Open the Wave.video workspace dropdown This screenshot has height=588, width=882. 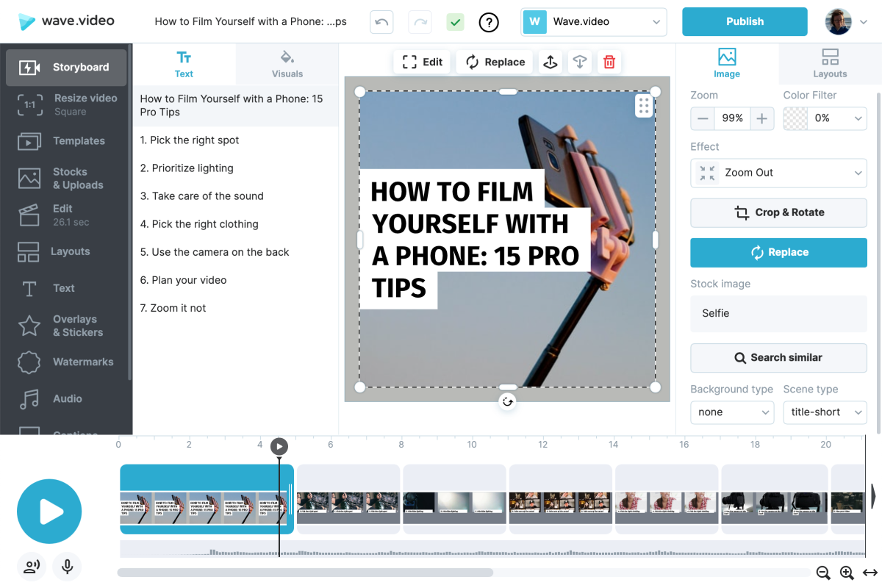pyautogui.click(x=594, y=22)
